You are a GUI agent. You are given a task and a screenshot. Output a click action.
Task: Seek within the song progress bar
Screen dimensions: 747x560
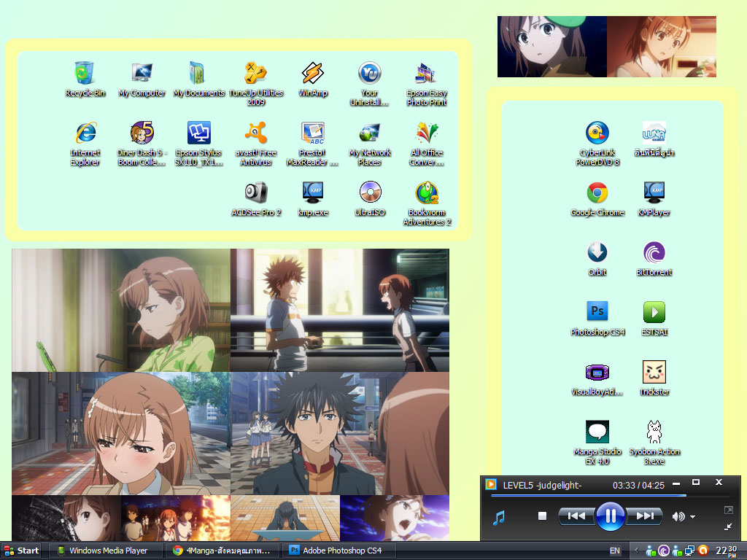610,496
